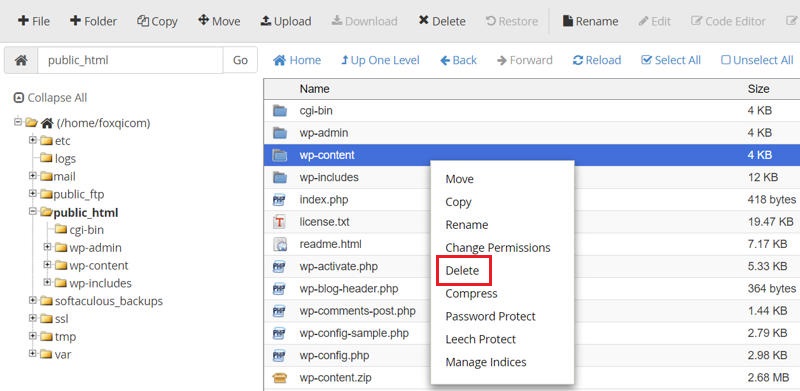Click the wp-config.php file icon

click(x=280, y=356)
